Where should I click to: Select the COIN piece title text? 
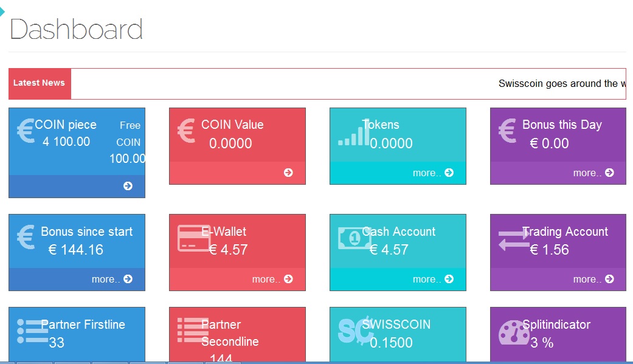[66, 125]
